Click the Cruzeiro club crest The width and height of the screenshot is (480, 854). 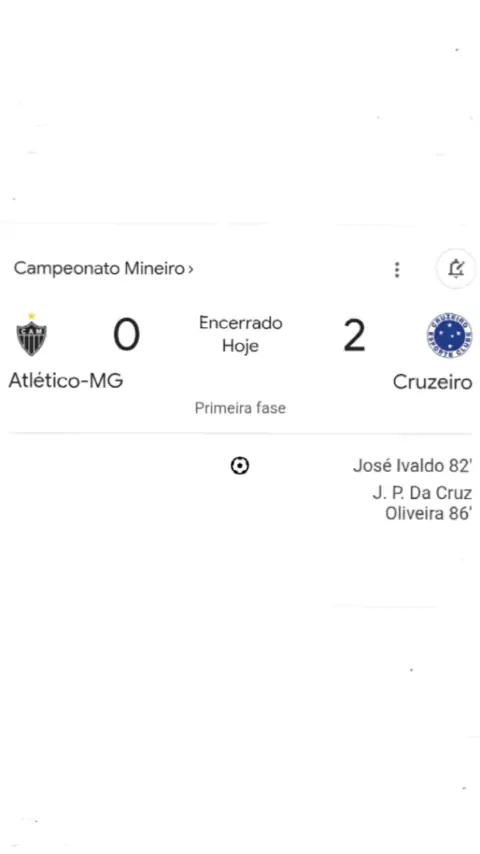pos(449,336)
